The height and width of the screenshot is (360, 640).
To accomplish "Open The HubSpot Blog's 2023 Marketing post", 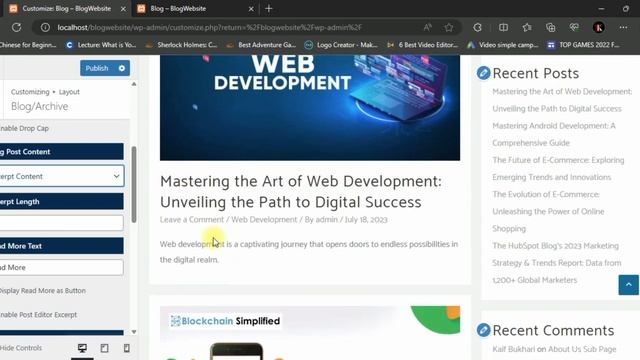I will tap(557, 263).
